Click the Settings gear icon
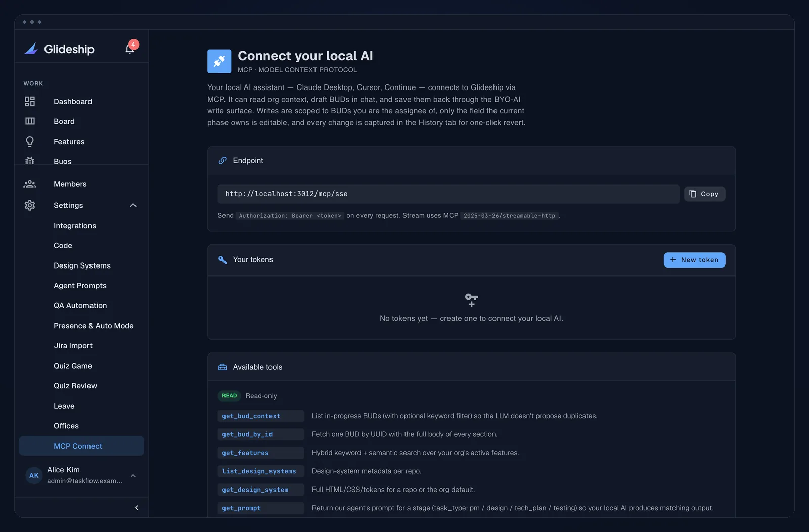This screenshot has height=532, width=809. [x=30, y=205]
